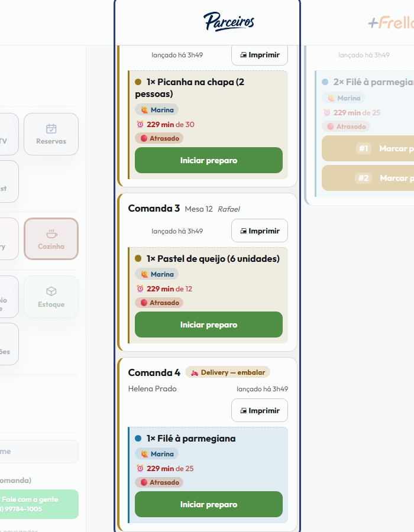The height and width of the screenshot is (532, 414).
Task: Start preparing Filé à parmegiana in Comanda 4
Action: 209,504
